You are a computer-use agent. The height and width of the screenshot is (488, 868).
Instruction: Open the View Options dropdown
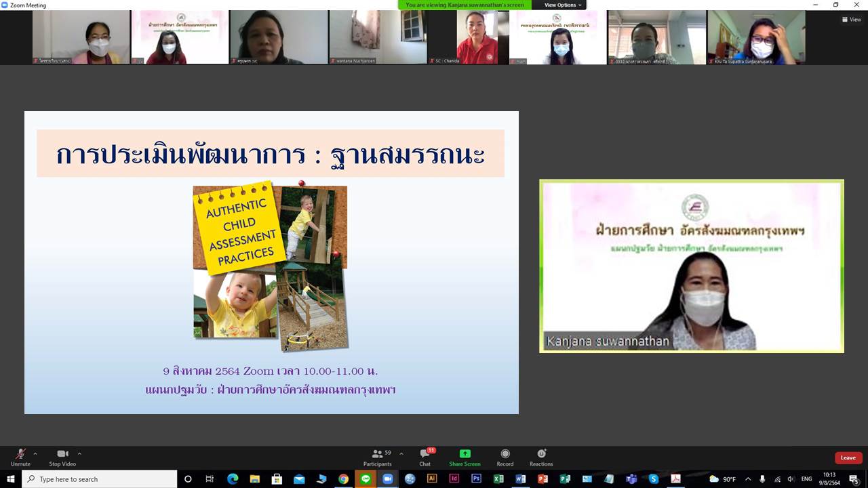[564, 5]
